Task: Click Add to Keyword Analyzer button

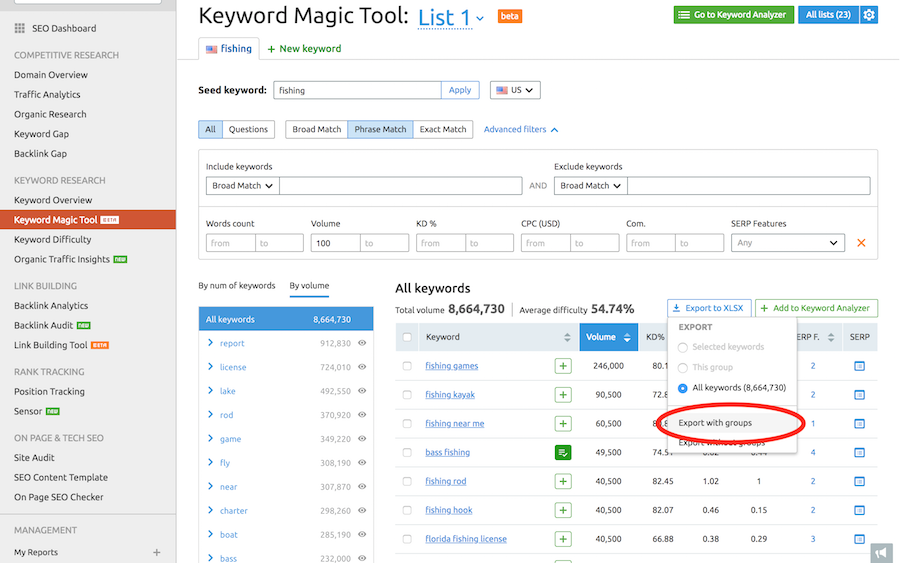Action: click(x=816, y=308)
